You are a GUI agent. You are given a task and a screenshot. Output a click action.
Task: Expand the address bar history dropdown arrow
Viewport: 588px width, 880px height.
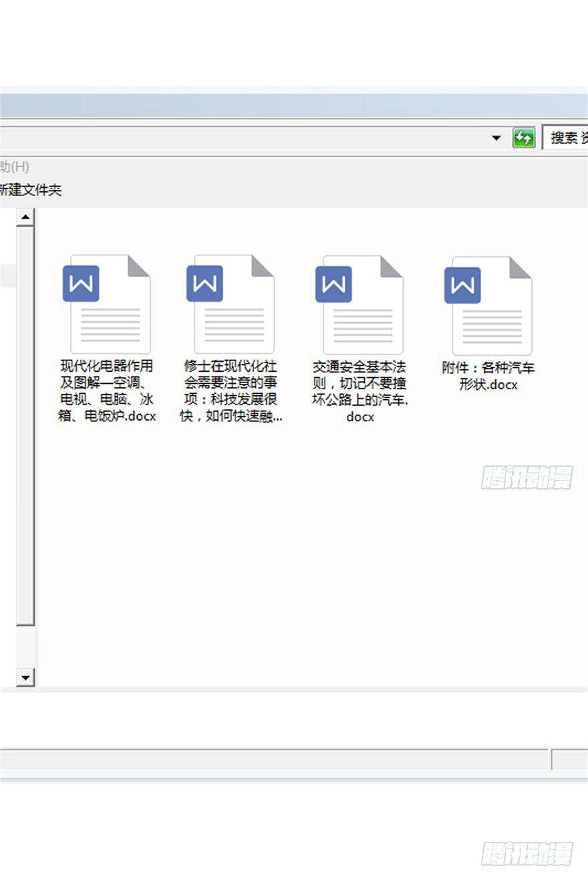point(496,138)
